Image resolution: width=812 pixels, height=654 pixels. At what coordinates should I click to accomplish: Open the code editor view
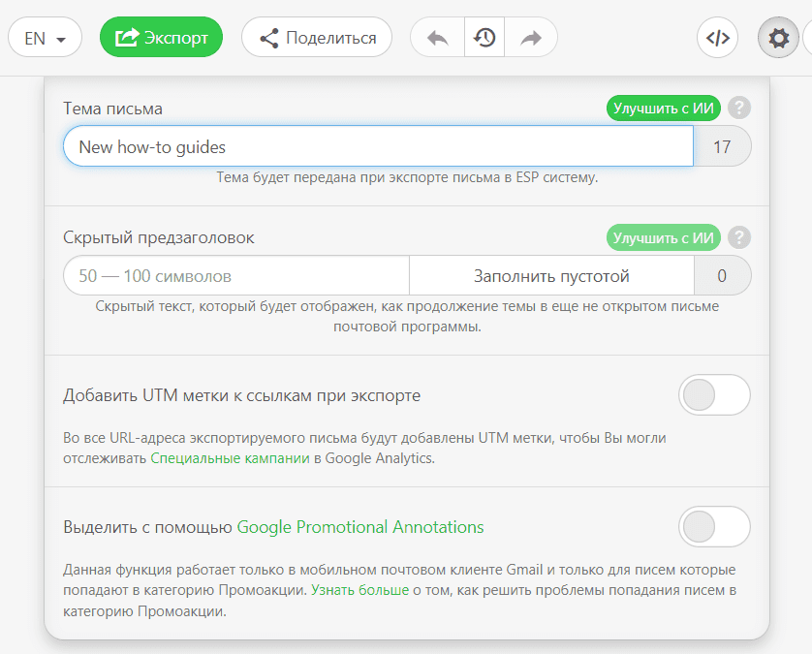(x=717, y=38)
